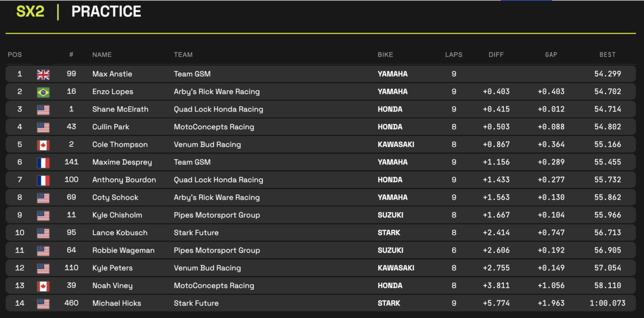Click rider name Max Anstie
The height and width of the screenshot is (318, 644).
[112, 74]
